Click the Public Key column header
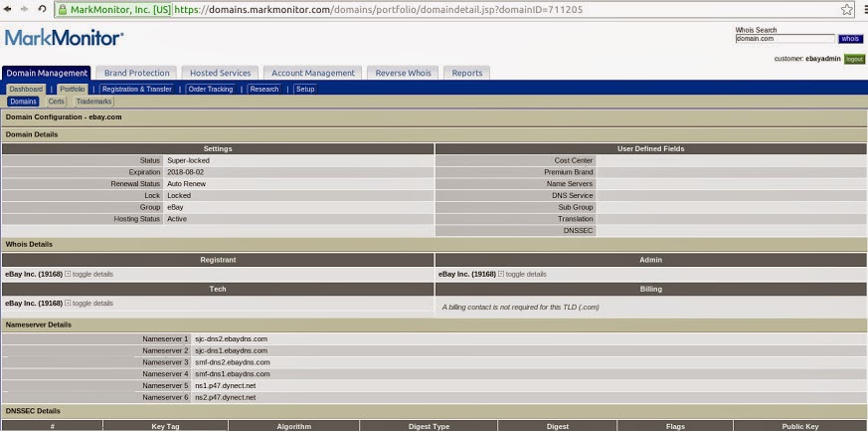 pos(800,426)
